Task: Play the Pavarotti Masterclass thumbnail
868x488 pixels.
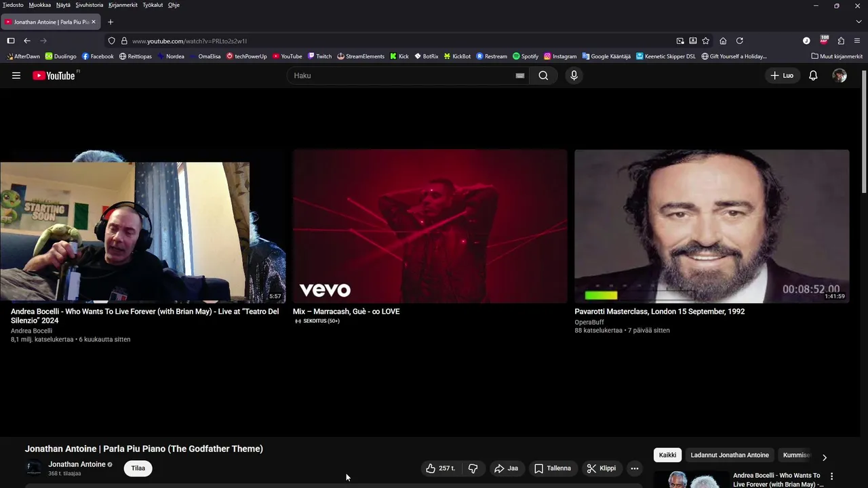Action: (x=711, y=226)
